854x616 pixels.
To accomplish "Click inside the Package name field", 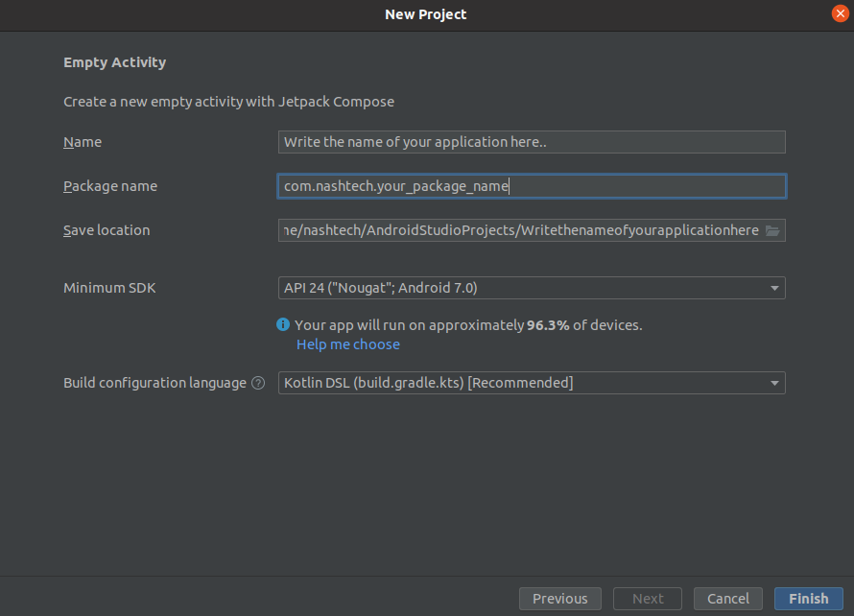I will pos(531,186).
